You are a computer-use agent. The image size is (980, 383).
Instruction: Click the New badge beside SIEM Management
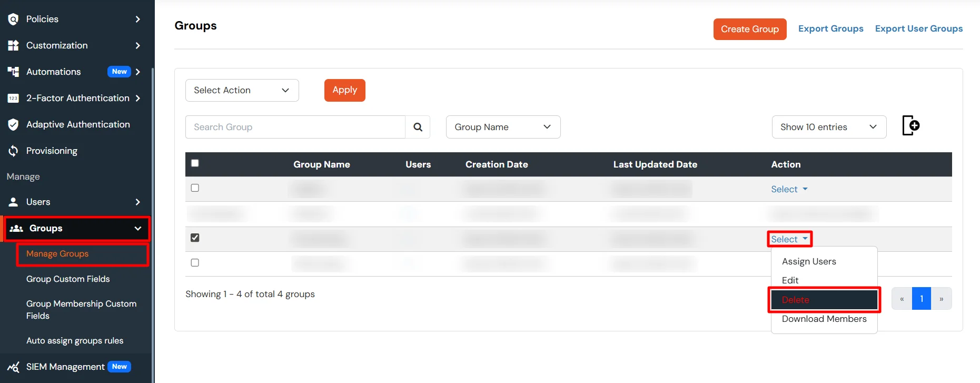click(x=119, y=367)
